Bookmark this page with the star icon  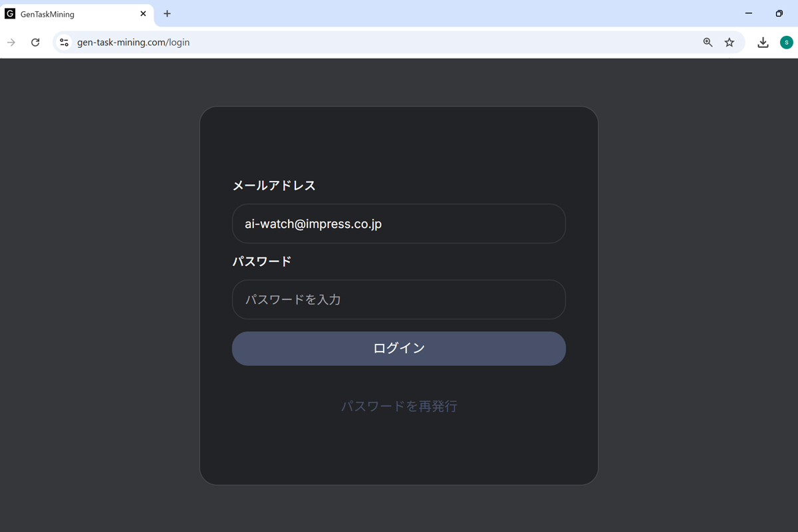coord(730,42)
